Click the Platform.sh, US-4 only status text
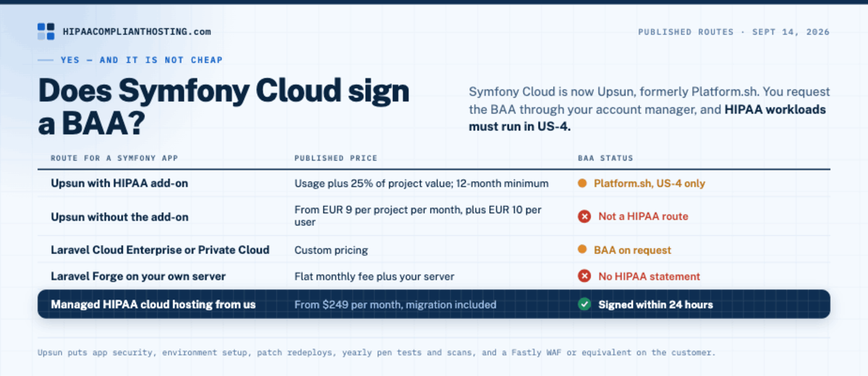The width and height of the screenshot is (868, 376). pyautogui.click(x=650, y=184)
